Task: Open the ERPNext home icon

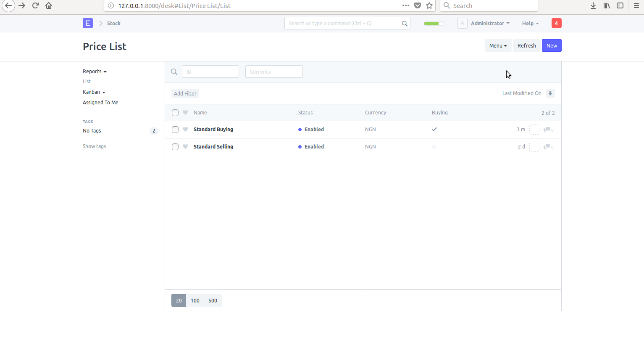Action: point(88,23)
